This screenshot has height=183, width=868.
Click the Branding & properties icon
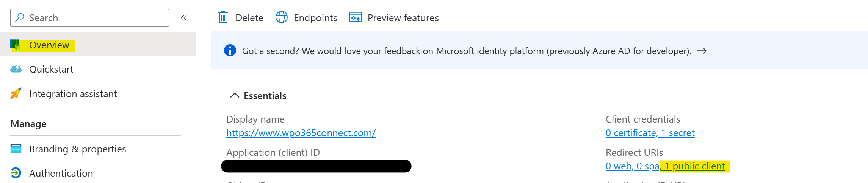pos(16,149)
